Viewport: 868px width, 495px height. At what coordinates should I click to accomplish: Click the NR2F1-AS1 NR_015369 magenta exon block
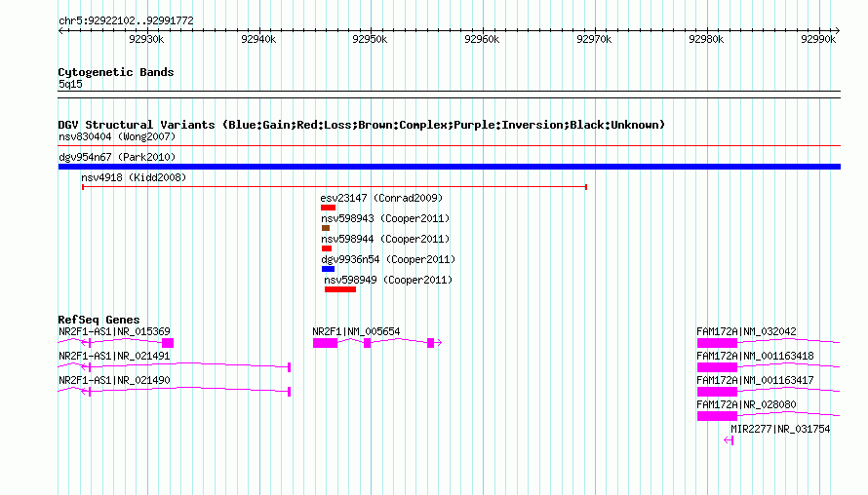pos(168,343)
